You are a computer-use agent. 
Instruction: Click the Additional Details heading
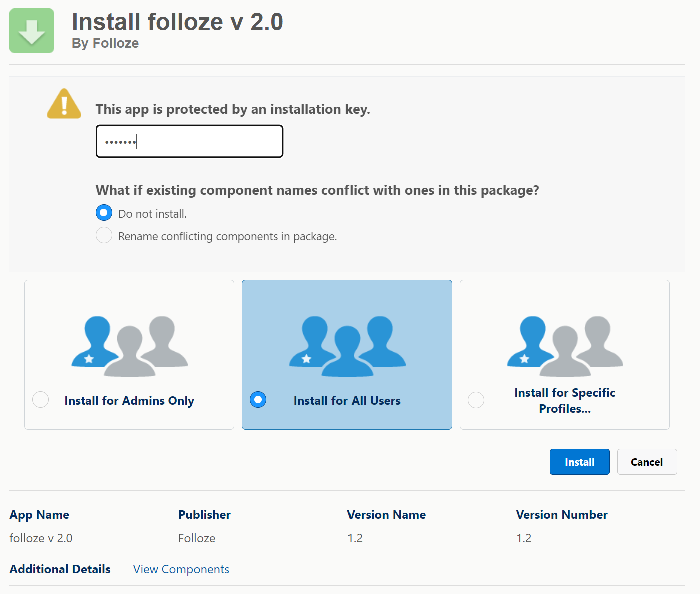60,569
